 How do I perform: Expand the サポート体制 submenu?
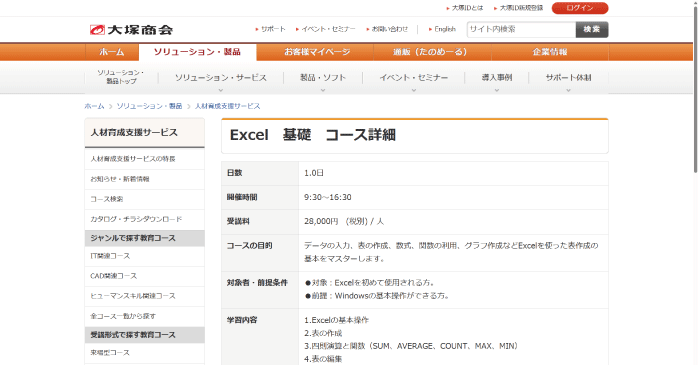coord(568,78)
